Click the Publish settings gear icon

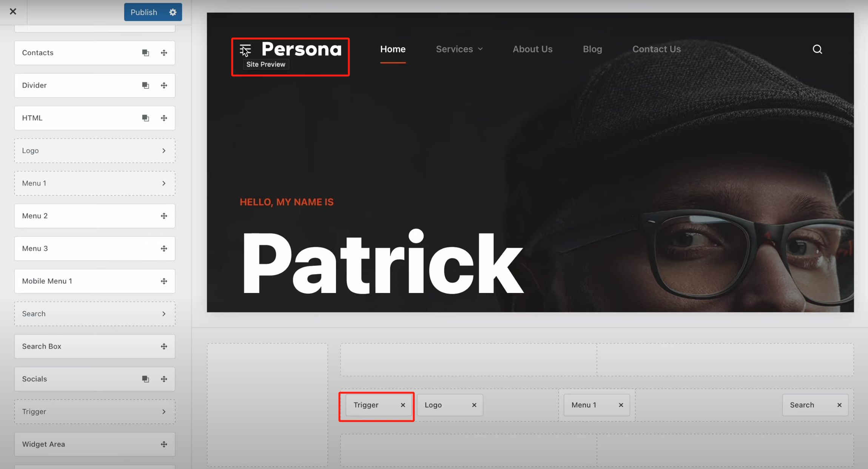(x=173, y=12)
